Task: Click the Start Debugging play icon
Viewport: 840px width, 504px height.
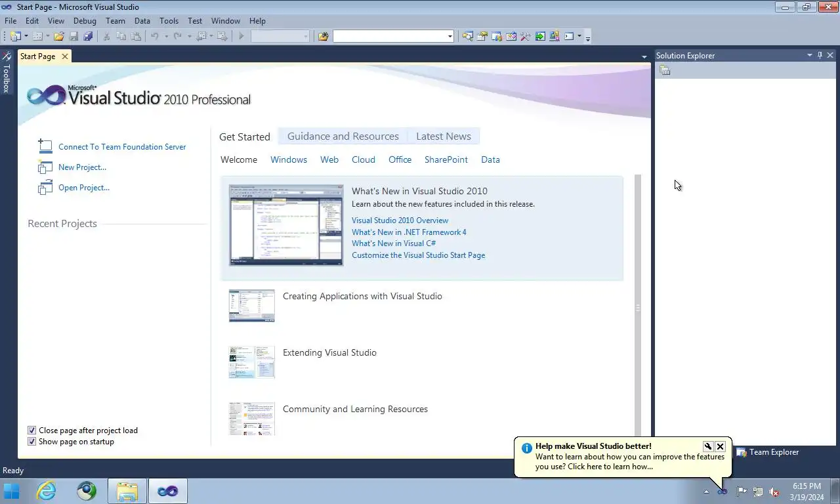Action: point(241,37)
